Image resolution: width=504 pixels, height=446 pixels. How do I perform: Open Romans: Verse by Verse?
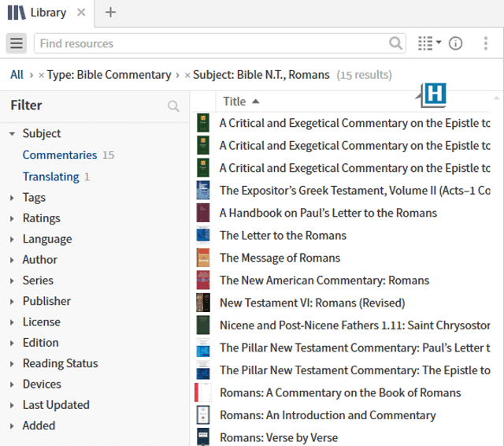click(279, 437)
